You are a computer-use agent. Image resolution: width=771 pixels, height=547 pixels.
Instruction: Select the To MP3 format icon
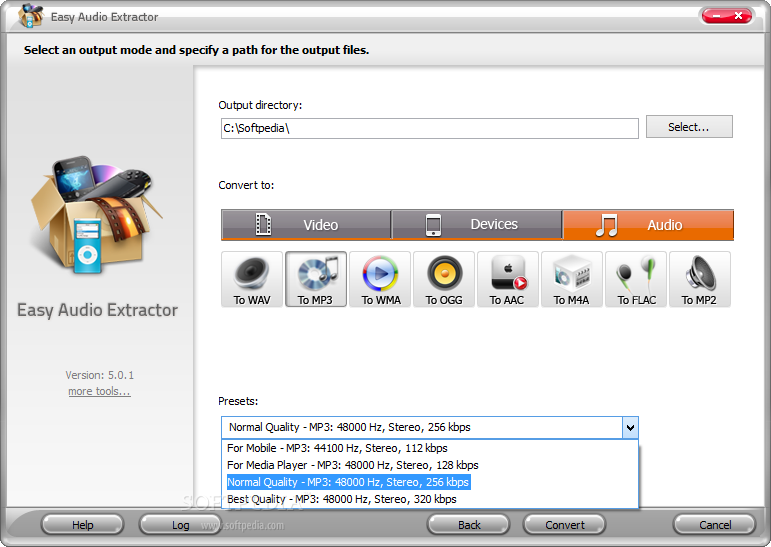coord(316,279)
